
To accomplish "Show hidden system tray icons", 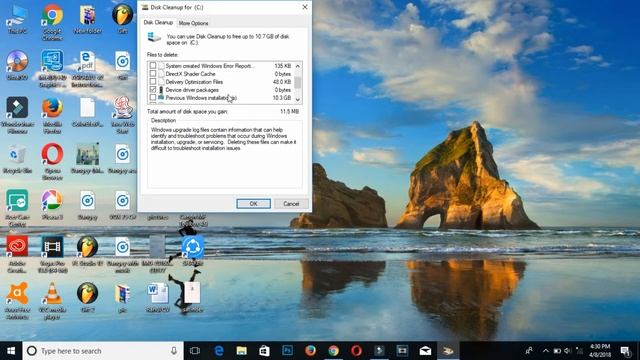I will pyautogui.click(x=546, y=351).
